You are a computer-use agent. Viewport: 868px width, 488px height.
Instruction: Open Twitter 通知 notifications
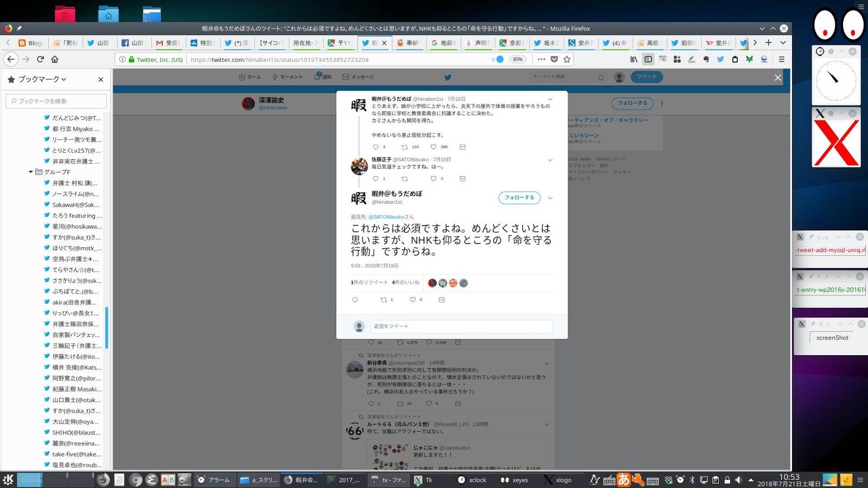[x=323, y=77]
